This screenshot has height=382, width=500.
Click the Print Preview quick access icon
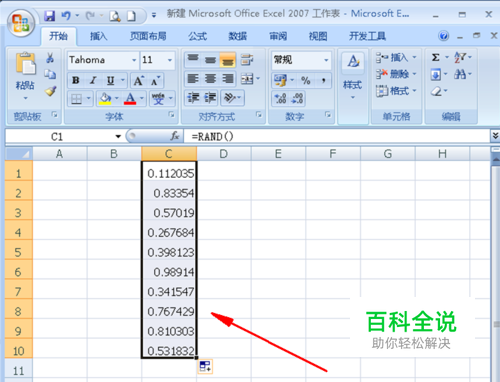115,16
